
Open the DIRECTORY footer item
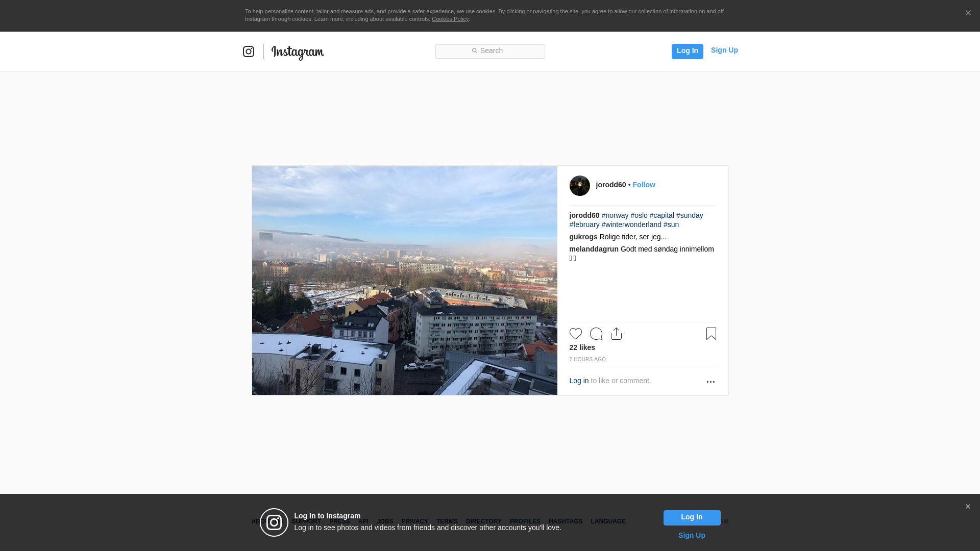[483, 521]
